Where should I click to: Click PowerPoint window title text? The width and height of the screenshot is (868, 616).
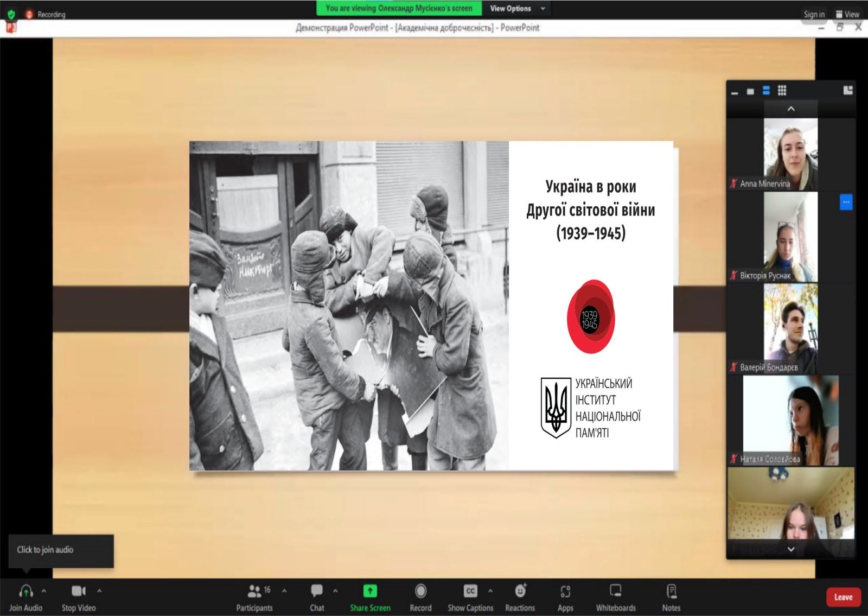417,28
